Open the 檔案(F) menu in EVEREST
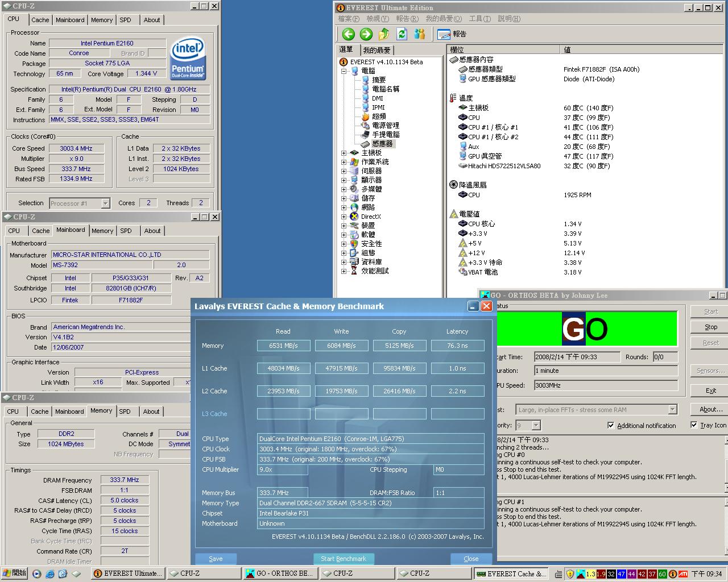Screen dimensions: 728x582 coord(349,19)
